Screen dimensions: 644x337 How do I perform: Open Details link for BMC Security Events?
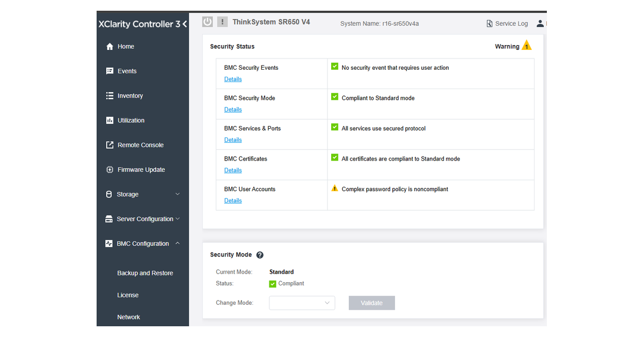(233, 79)
